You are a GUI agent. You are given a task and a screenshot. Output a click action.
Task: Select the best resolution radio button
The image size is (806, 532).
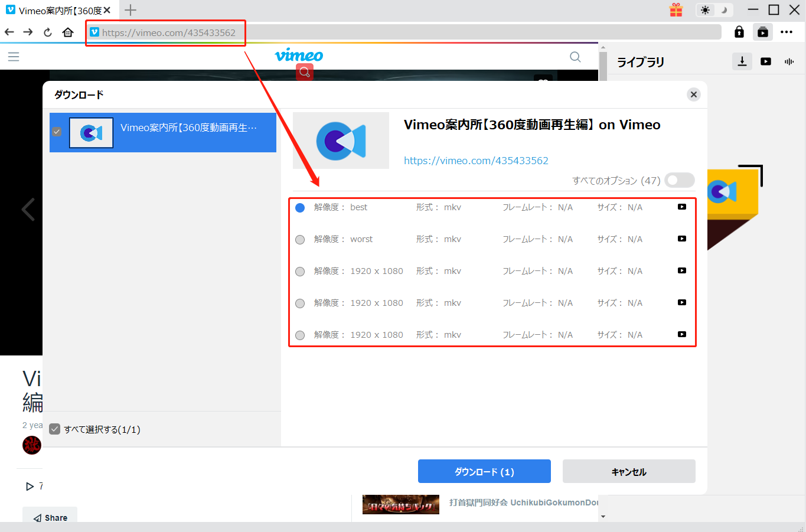[x=300, y=208]
